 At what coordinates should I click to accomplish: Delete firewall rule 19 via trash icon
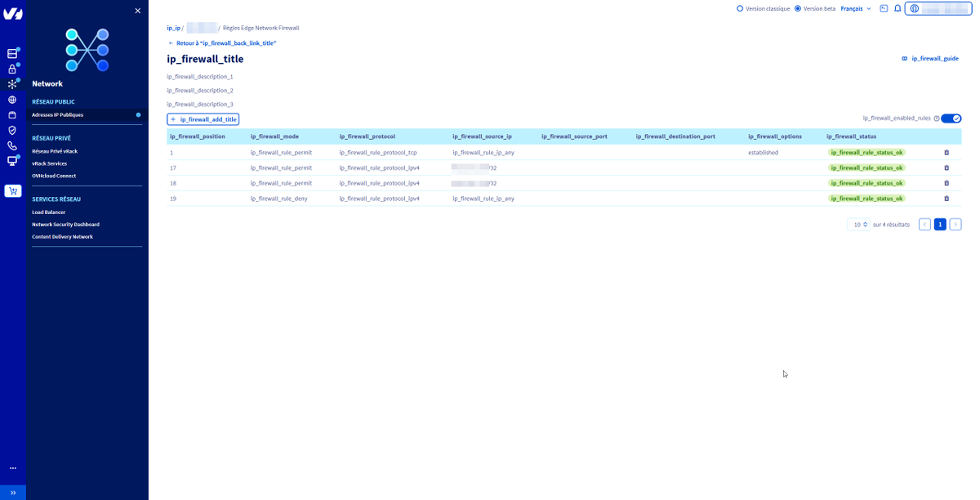947,199
